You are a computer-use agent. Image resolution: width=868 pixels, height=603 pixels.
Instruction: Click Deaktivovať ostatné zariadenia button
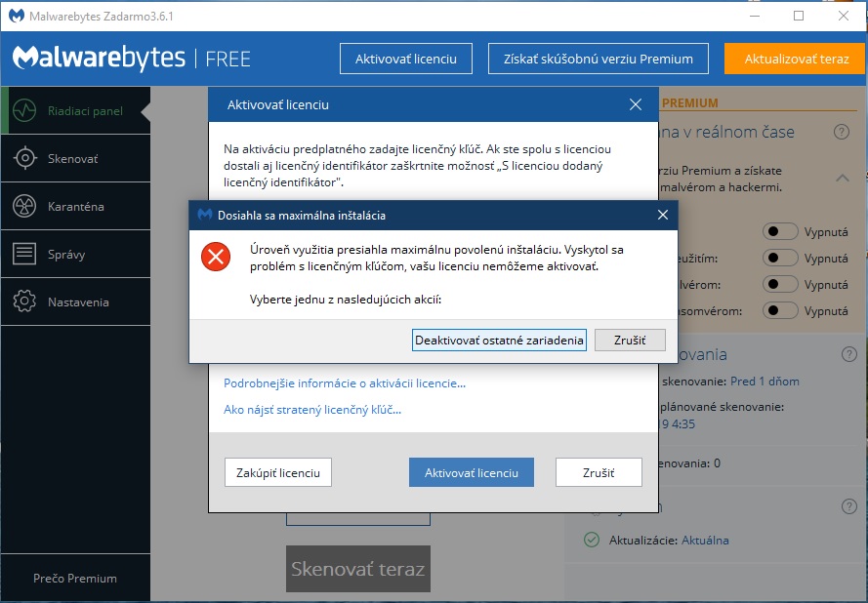(499, 340)
